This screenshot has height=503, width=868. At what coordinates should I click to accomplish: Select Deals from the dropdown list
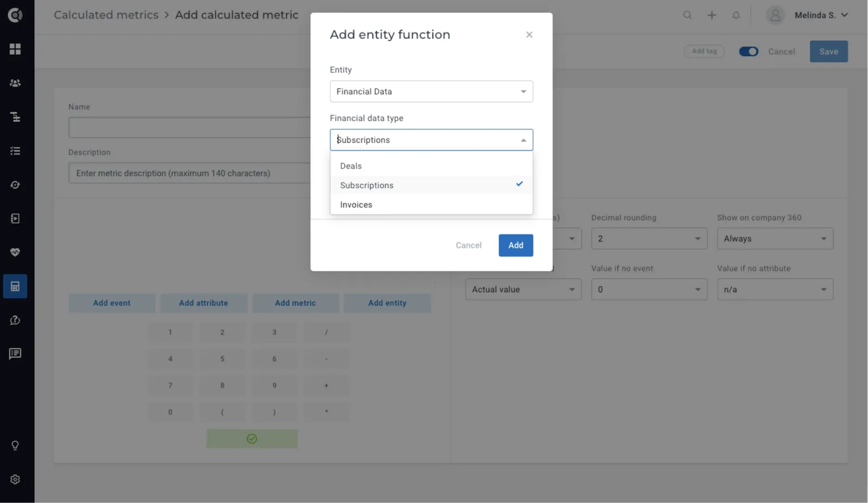tap(431, 166)
